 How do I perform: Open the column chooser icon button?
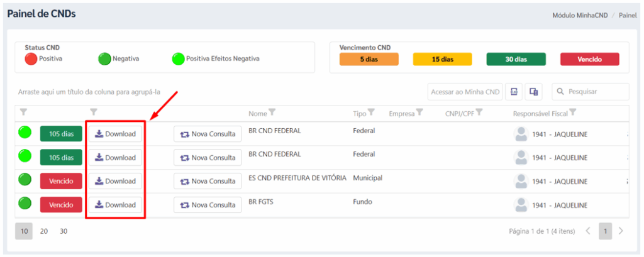pyautogui.click(x=533, y=92)
